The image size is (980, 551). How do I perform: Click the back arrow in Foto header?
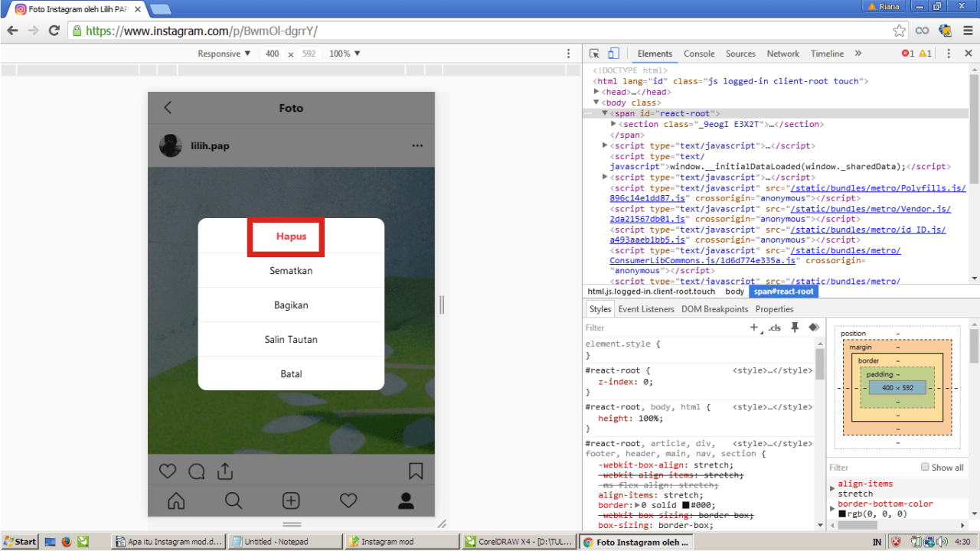[x=168, y=108]
